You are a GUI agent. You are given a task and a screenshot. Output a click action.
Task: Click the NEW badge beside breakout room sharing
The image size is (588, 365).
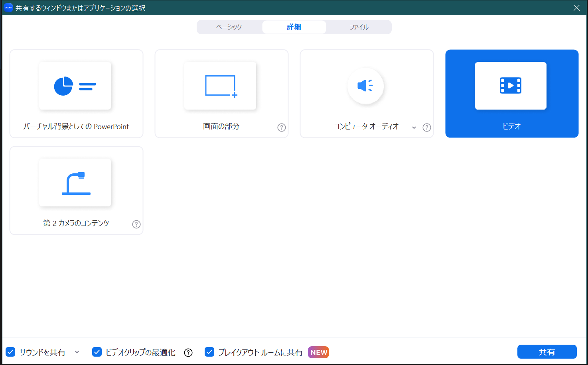318,352
